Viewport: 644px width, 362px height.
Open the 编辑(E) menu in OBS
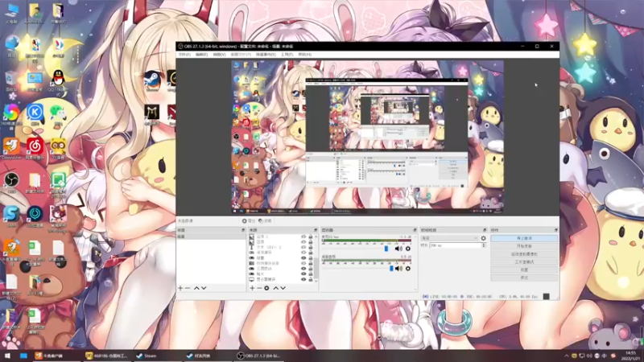click(x=202, y=54)
